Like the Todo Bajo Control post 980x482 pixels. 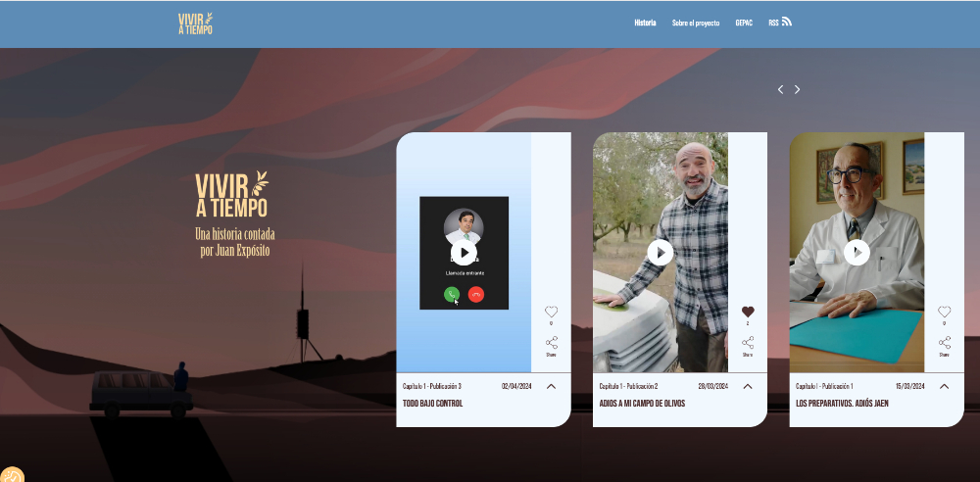(551, 312)
